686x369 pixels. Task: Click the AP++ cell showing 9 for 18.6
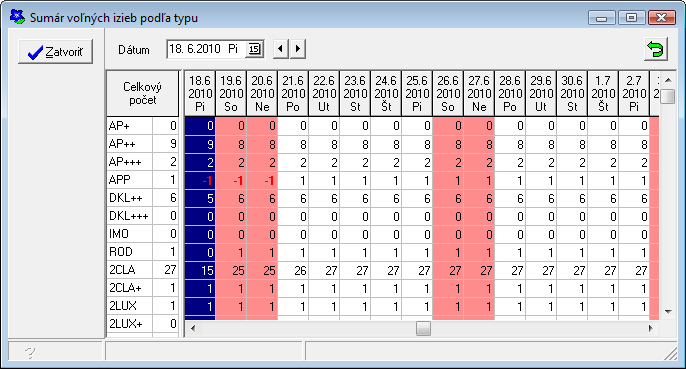[x=200, y=144]
